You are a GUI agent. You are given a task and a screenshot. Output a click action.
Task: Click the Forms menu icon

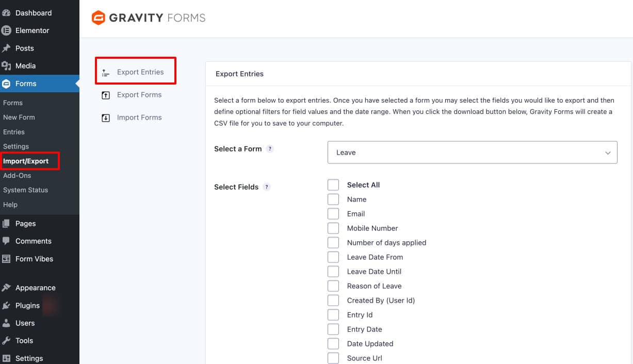click(7, 84)
